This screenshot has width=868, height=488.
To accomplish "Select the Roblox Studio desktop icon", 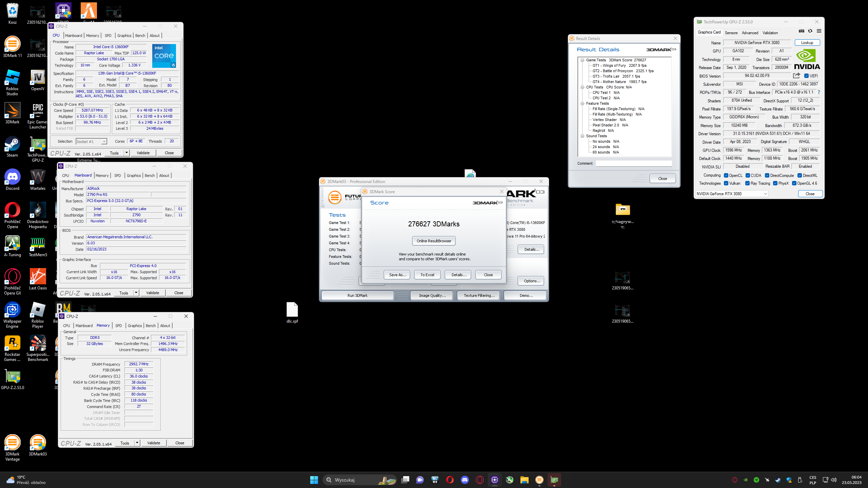I will pyautogui.click(x=13, y=82).
